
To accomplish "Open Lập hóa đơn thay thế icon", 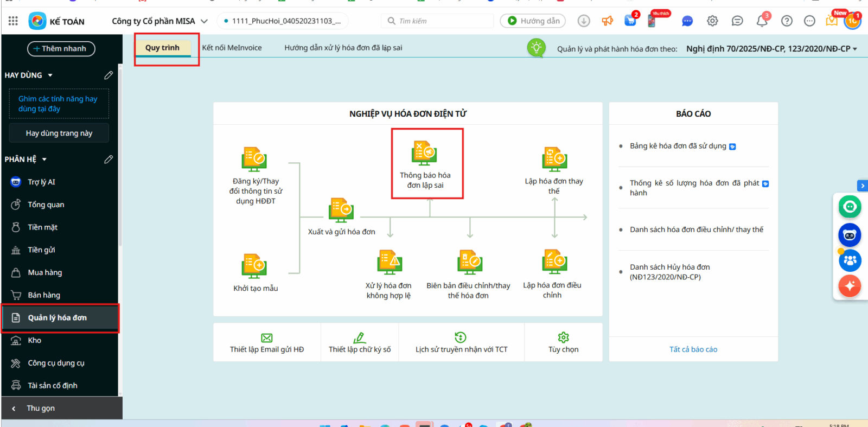I will point(554,160).
